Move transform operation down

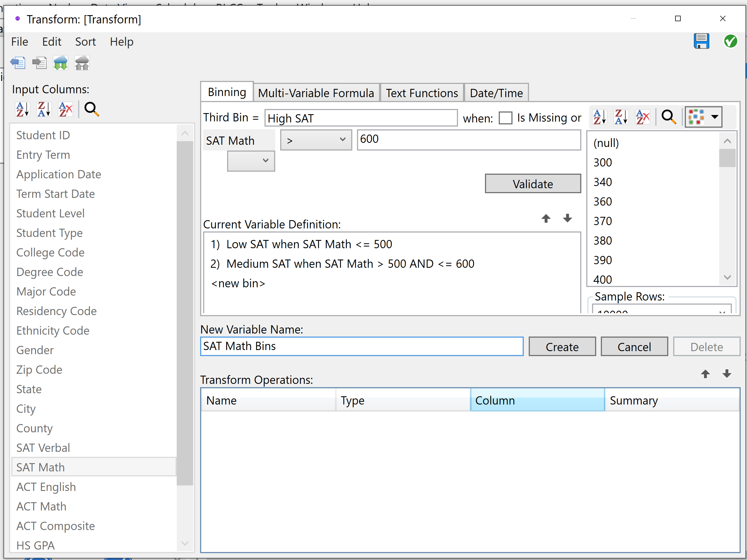pos(727,374)
